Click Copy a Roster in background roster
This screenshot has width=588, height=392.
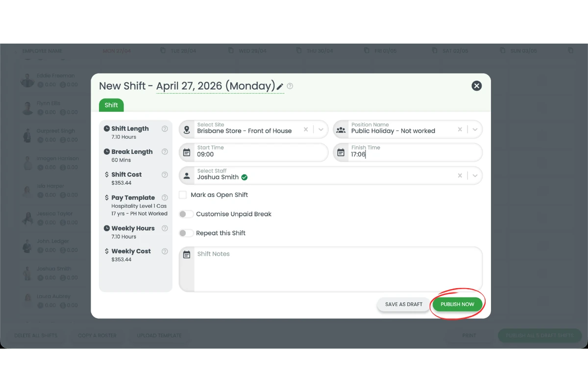[97, 336]
